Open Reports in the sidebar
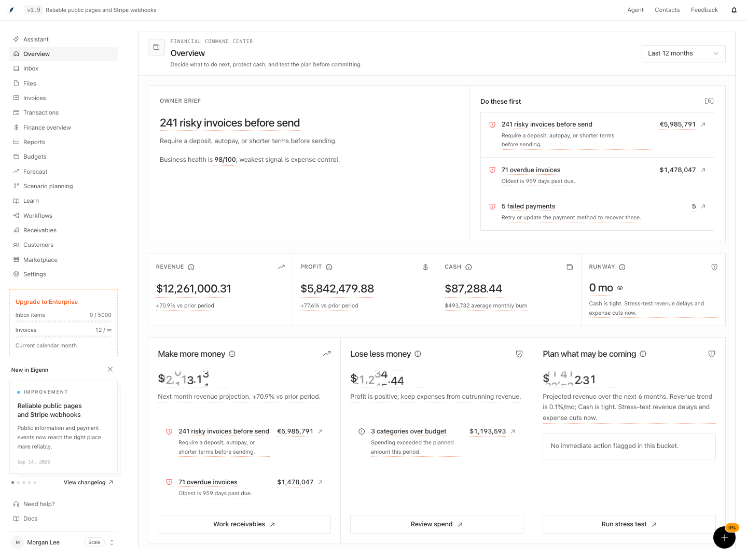The height and width of the screenshot is (560, 747). click(x=63, y=142)
